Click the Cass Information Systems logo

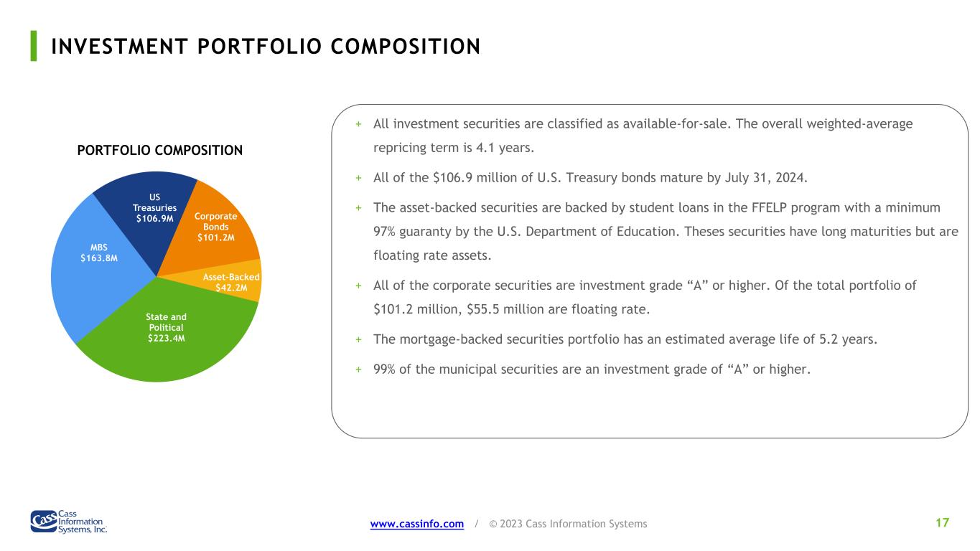coord(68,521)
